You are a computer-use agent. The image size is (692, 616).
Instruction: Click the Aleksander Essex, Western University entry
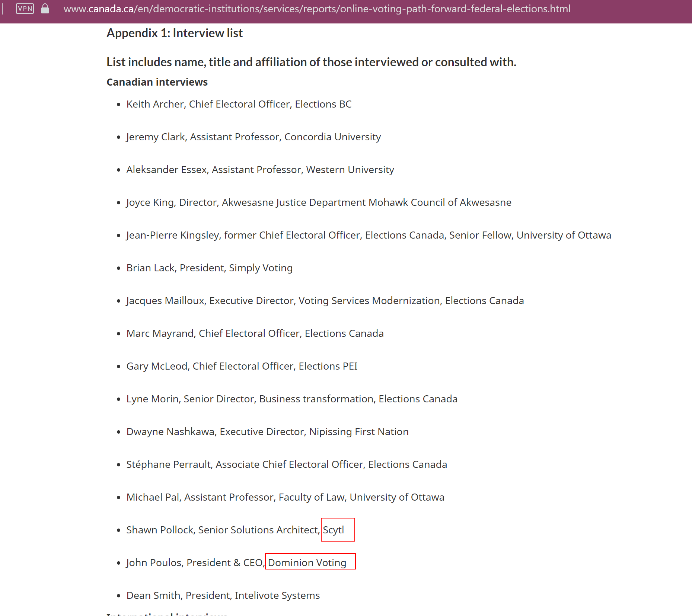pos(260,170)
